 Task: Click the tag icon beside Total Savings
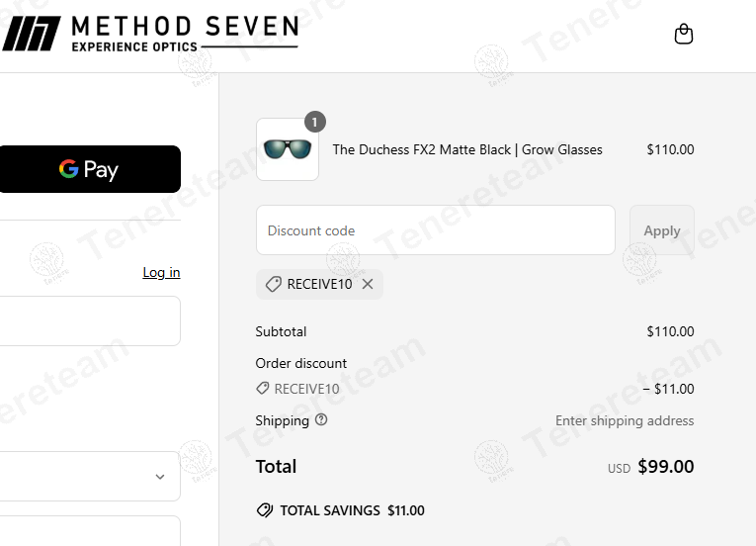pos(264,510)
